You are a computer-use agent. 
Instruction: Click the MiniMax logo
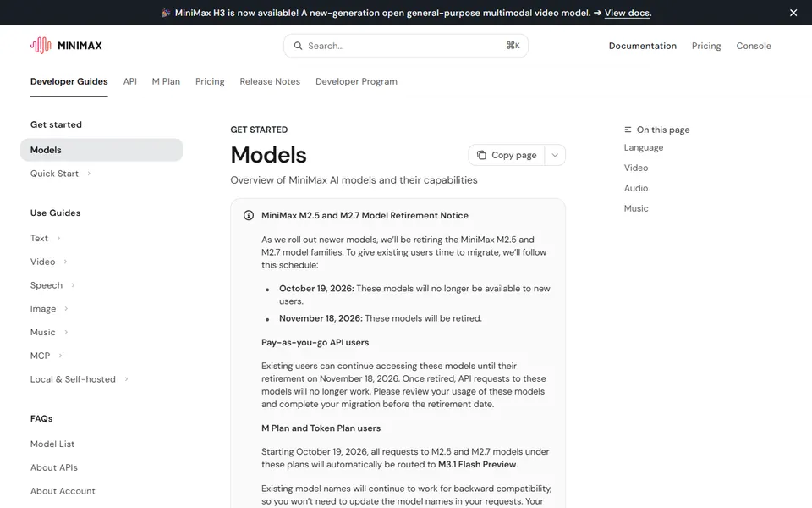click(66, 46)
